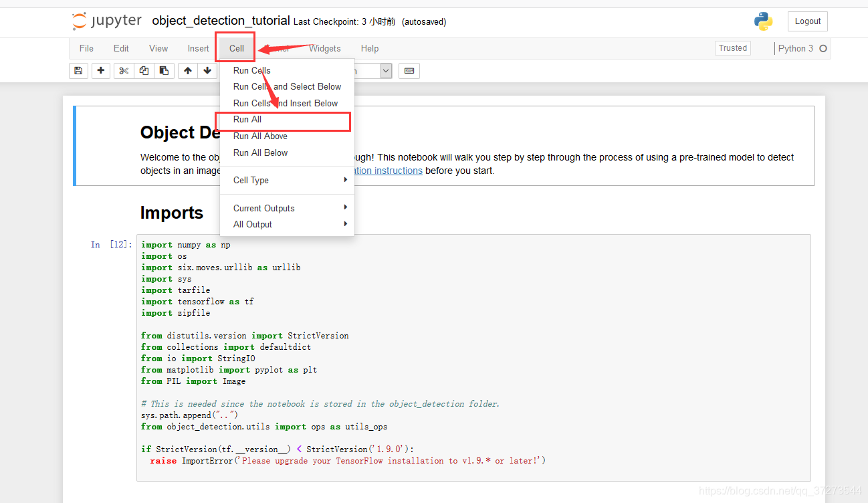
Task: Click the Trusted notebook indicator
Action: [733, 48]
